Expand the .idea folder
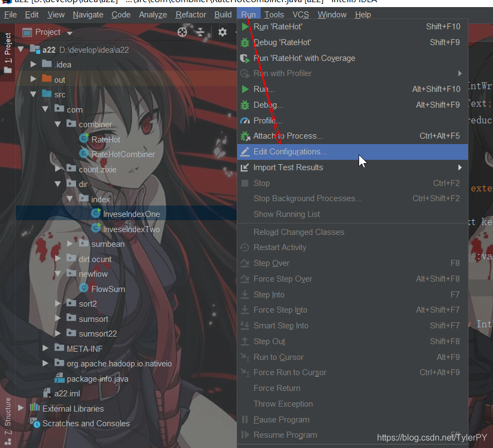 click(33, 64)
